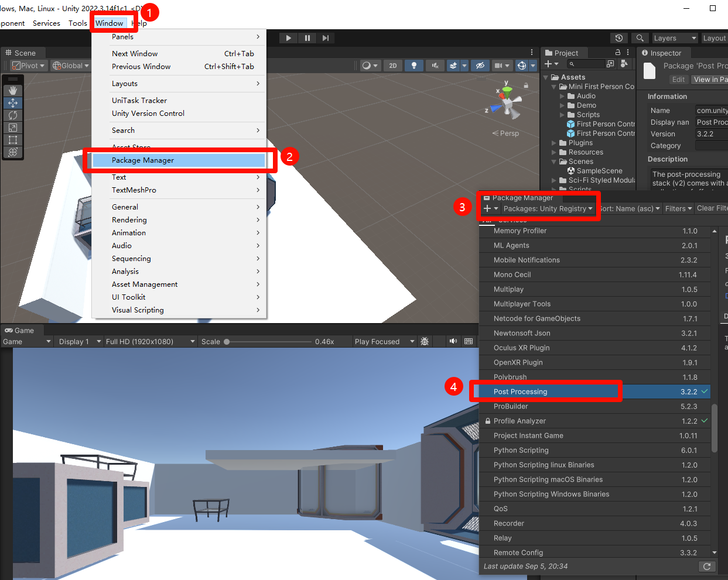Image resolution: width=728 pixels, height=580 pixels.
Task: Click Clear Filters button
Action: (x=712, y=208)
